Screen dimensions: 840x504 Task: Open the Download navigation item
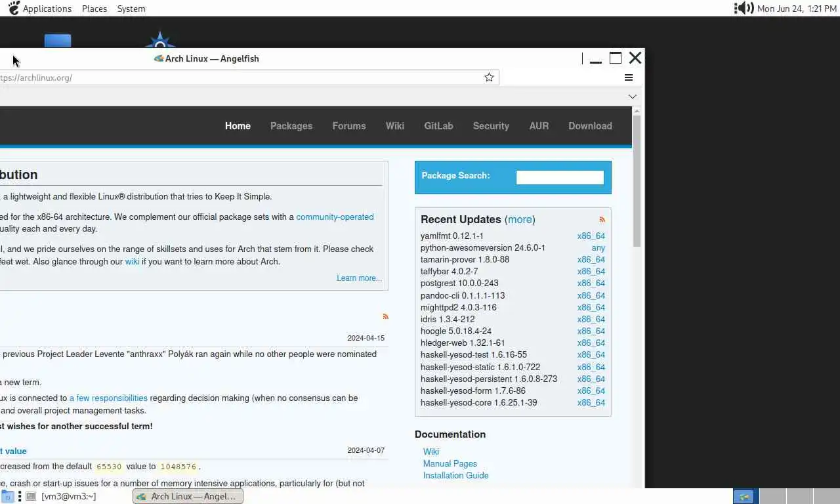click(x=590, y=126)
